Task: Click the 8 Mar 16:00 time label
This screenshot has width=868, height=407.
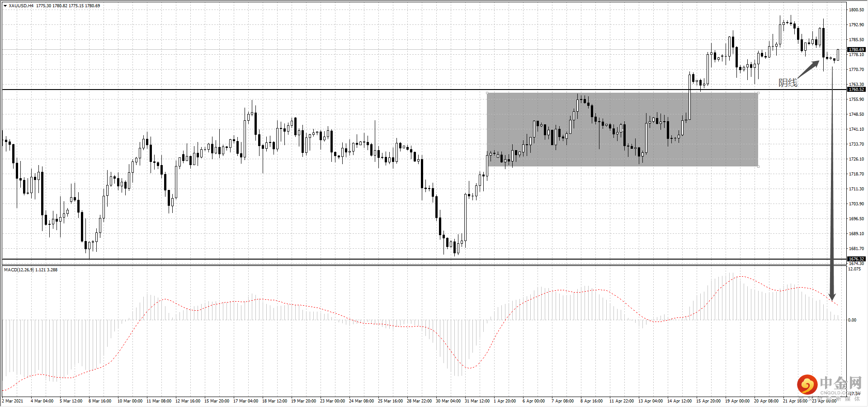Action: 100,401
